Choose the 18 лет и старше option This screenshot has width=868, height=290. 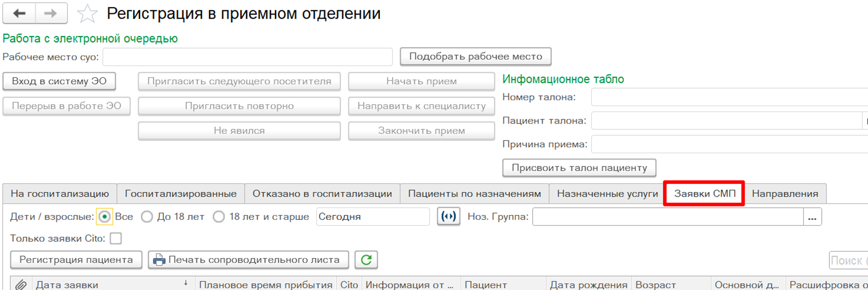219,217
